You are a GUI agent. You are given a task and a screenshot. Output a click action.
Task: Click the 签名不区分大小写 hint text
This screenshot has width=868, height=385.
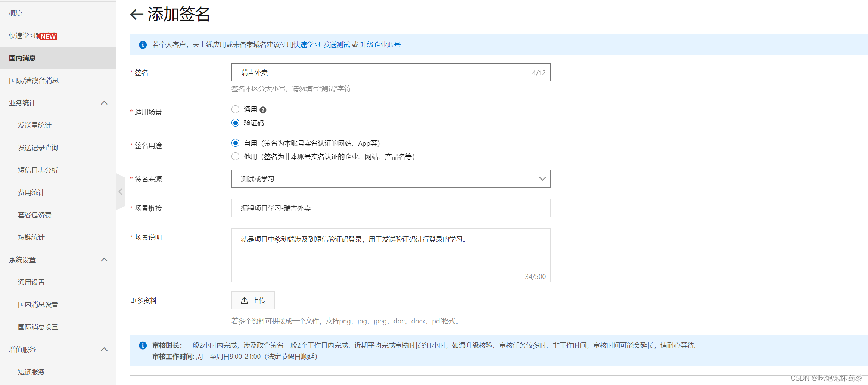(x=291, y=89)
